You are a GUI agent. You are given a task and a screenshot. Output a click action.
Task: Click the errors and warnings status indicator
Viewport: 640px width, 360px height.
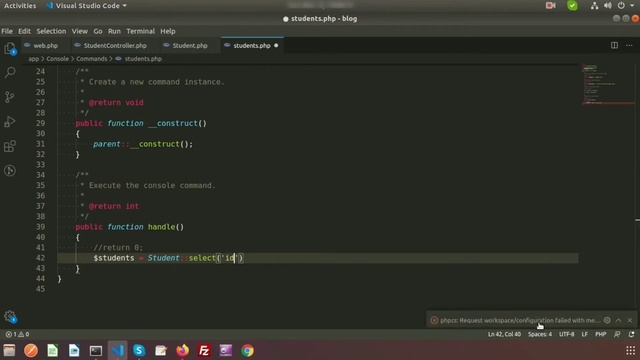17,334
